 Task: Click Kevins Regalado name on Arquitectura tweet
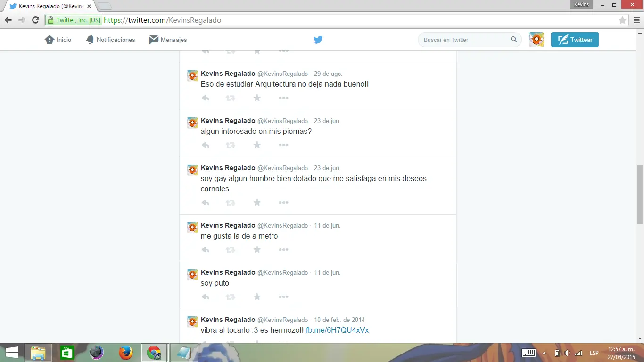228,74
